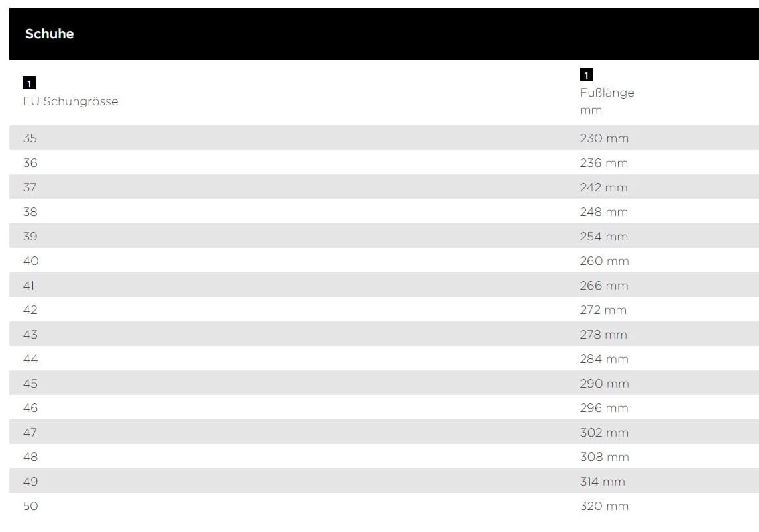
Task: Select the 236 mm foot length
Action: pos(603,163)
